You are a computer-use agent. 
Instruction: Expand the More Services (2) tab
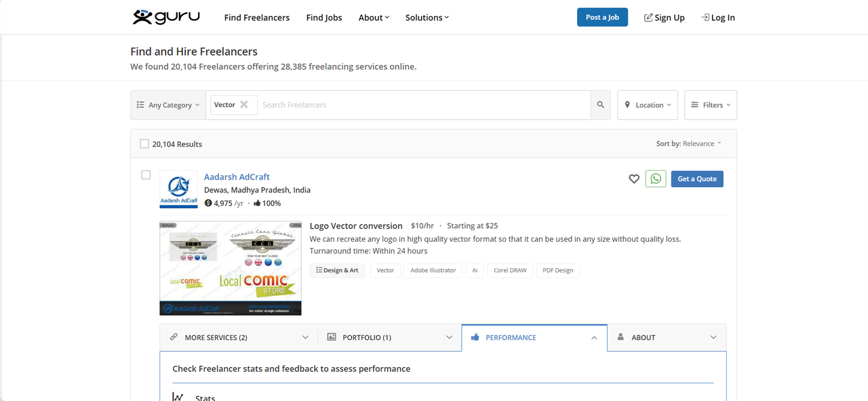239,337
